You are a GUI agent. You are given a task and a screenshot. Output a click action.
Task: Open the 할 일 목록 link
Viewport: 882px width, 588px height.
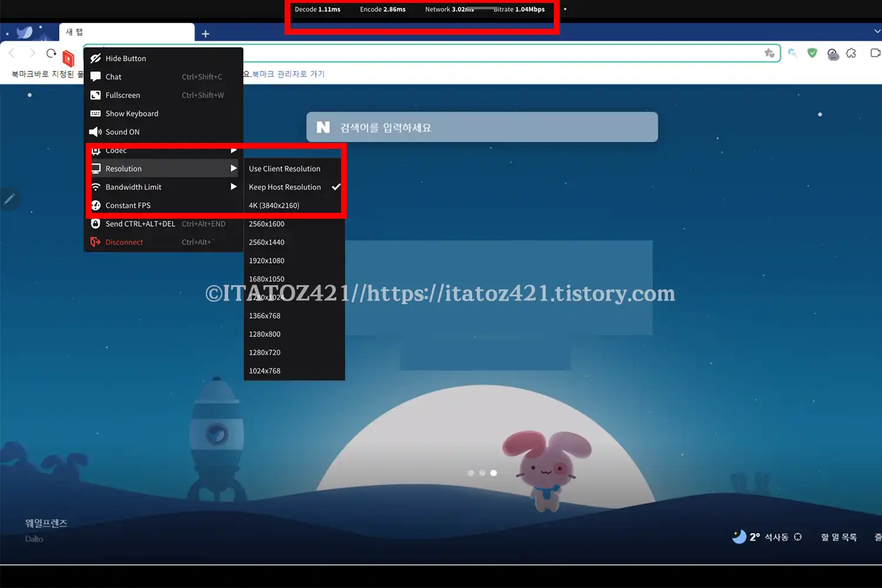(x=838, y=537)
